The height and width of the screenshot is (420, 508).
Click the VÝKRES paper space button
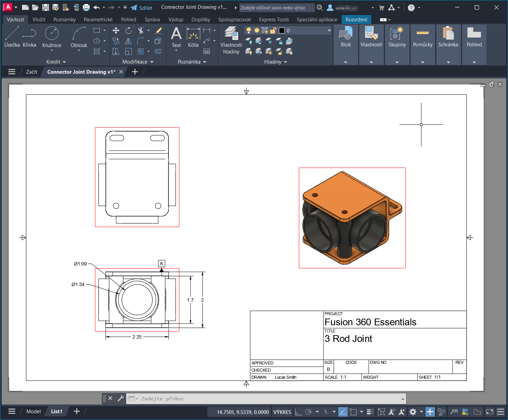click(x=282, y=412)
